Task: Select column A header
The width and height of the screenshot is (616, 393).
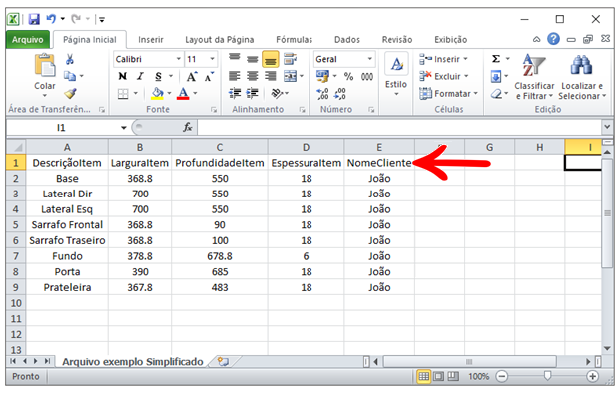Action: tap(67, 147)
